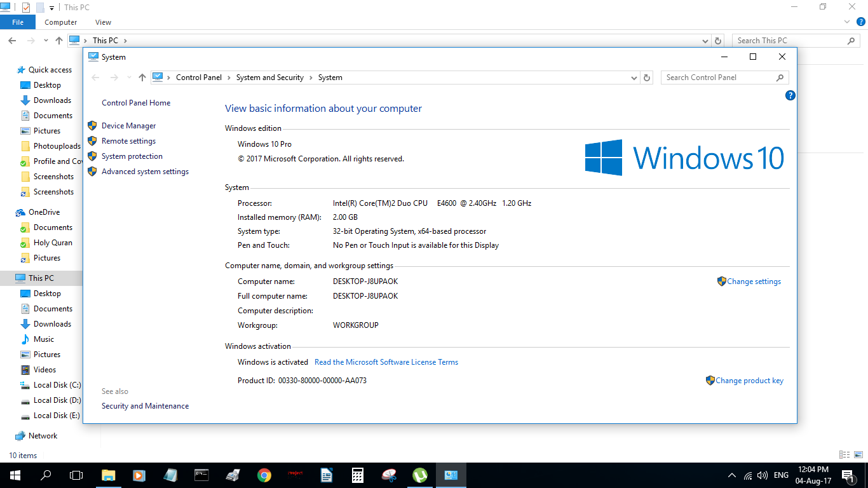Select OneDrive in navigation pane

(x=44, y=212)
